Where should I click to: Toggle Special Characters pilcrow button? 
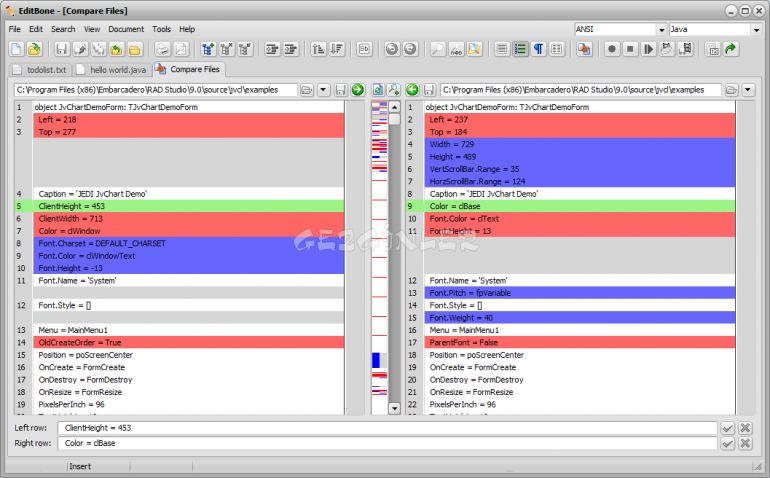pos(539,49)
